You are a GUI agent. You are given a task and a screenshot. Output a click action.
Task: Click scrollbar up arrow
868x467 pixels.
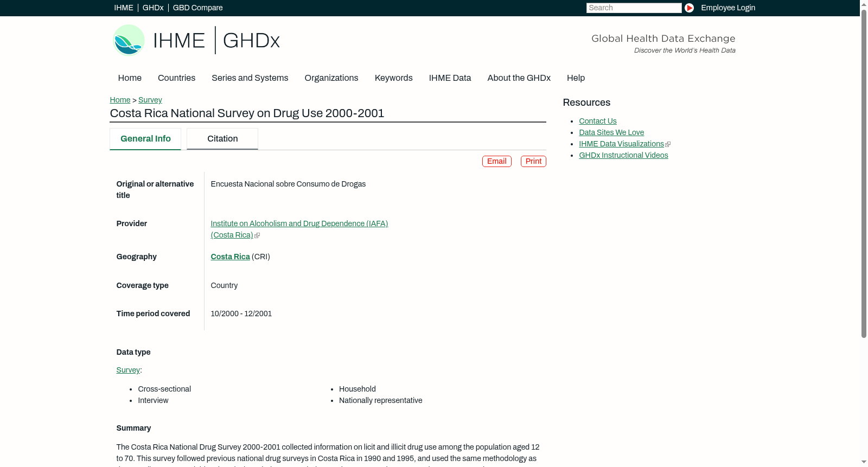click(864, 4)
